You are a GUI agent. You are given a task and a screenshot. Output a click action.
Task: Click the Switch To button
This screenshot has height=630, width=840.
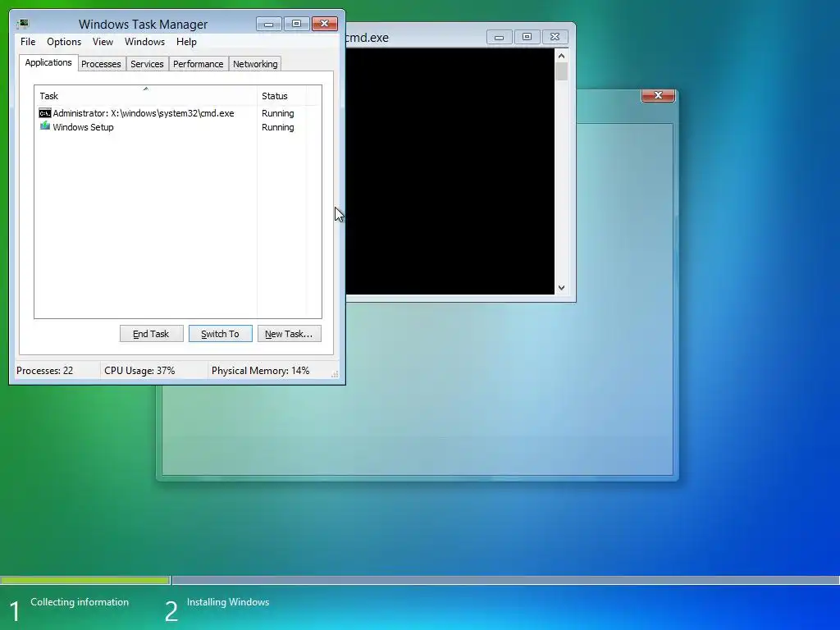pos(220,334)
